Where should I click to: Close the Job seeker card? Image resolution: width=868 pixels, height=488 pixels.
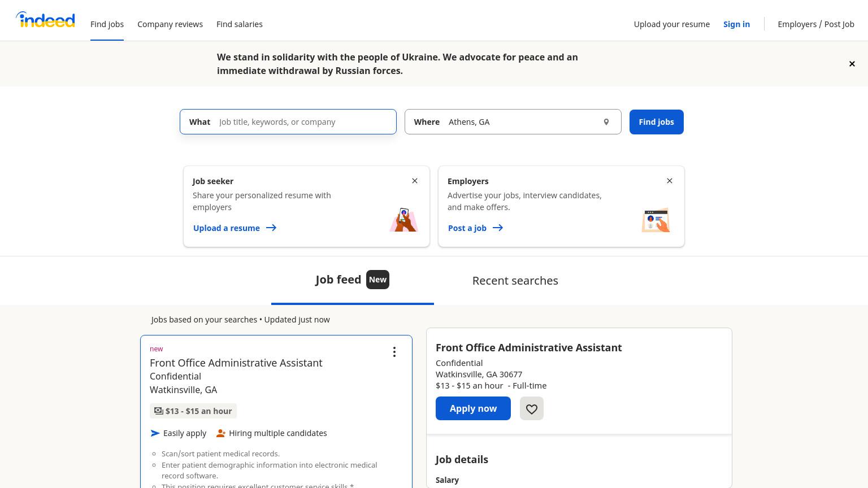[415, 181]
